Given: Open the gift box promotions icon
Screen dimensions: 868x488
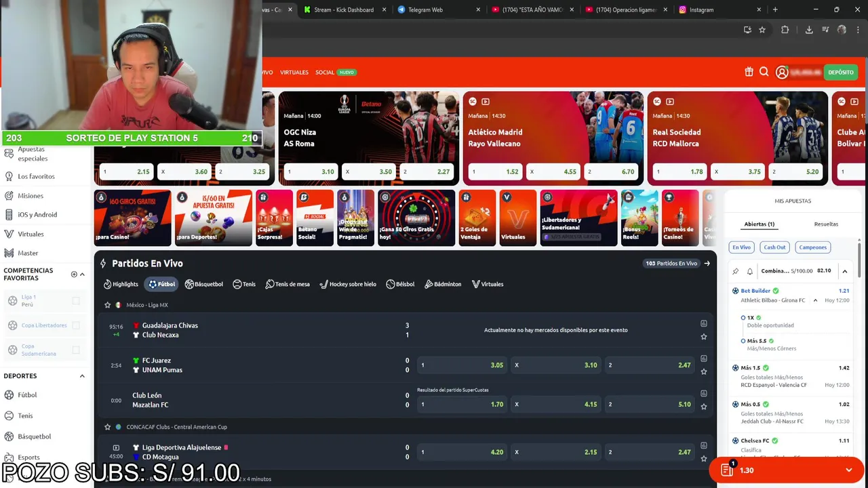Looking at the screenshot, I should click(x=749, y=72).
